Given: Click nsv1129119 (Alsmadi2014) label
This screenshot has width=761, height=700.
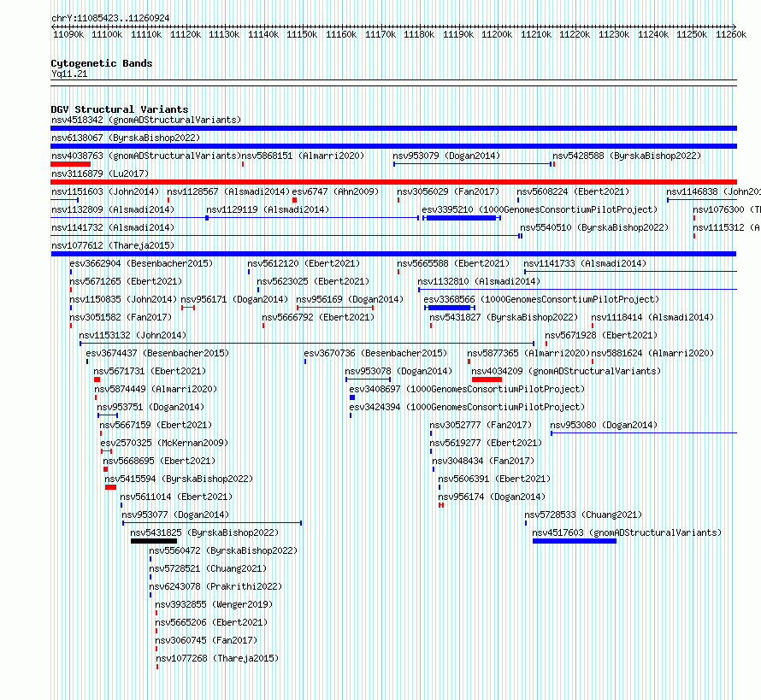Looking at the screenshot, I should tap(268, 209).
